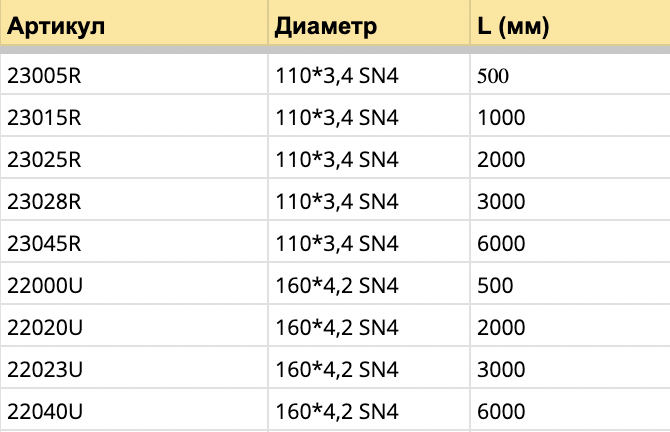Click the Диаметр column header
670x432 pixels.
[369, 23]
